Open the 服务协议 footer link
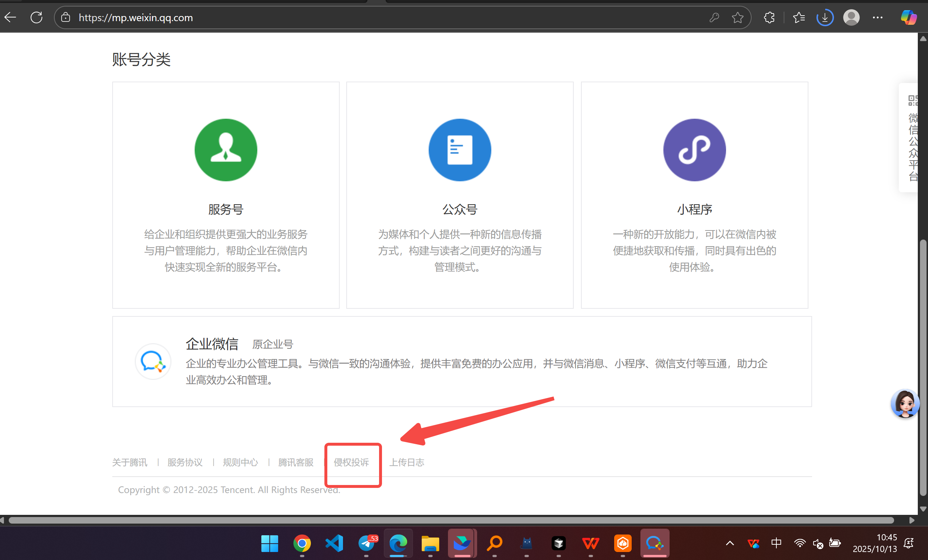The image size is (928, 560). [185, 462]
